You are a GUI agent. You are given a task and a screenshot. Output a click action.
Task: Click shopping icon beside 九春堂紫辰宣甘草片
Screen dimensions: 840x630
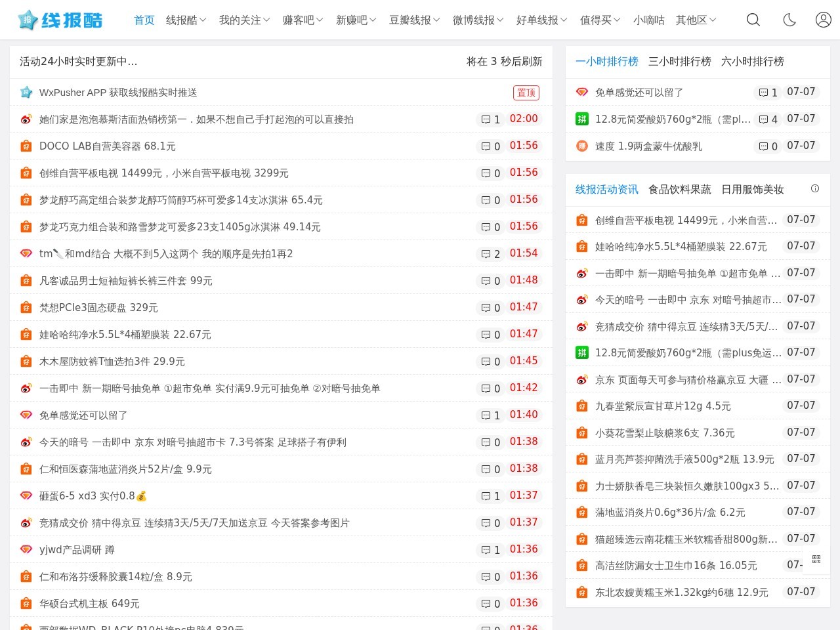click(582, 406)
